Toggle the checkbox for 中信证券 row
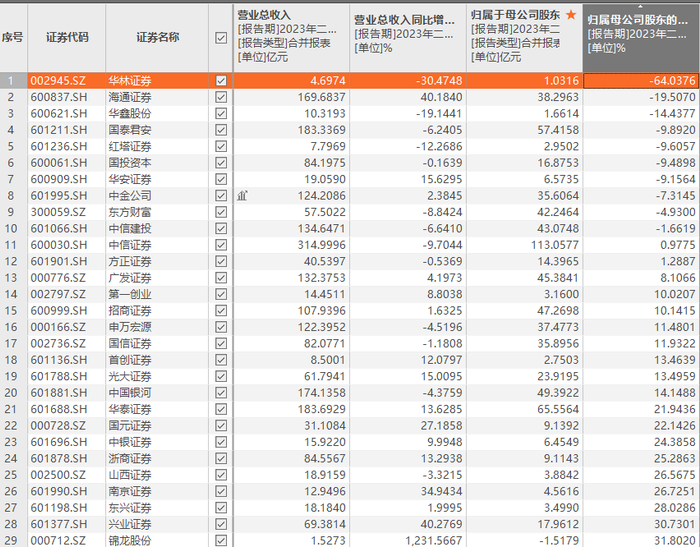This screenshot has width=700, height=547. (x=221, y=245)
